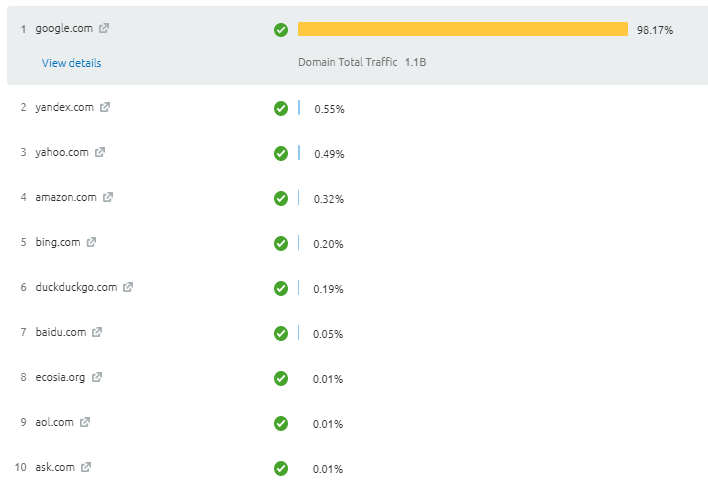The height and width of the screenshot is (487, 708).
Task: Click the ecosia.org domain name
Action: click(x=60, y=377)
